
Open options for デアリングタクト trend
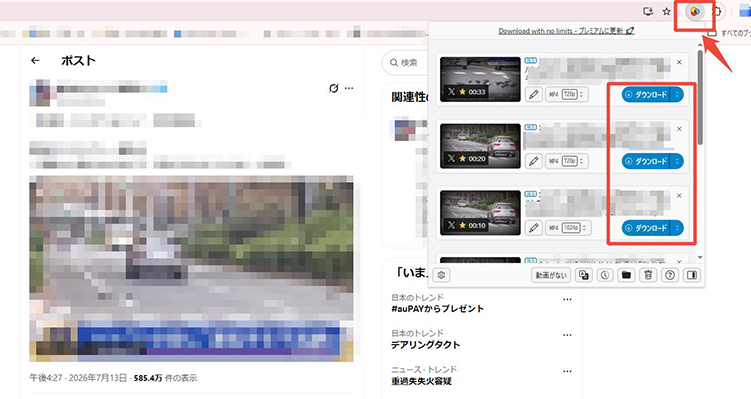[567, 335]
